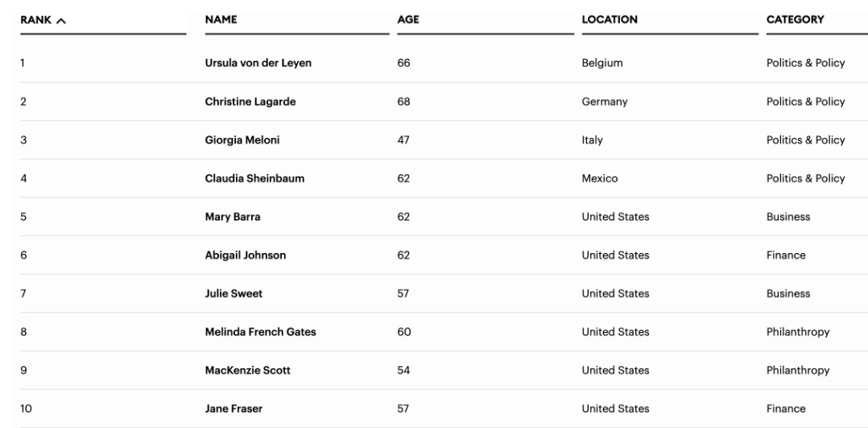Sort table by LOCATION column header
The image size is (868, 428).
click(610, 20)
